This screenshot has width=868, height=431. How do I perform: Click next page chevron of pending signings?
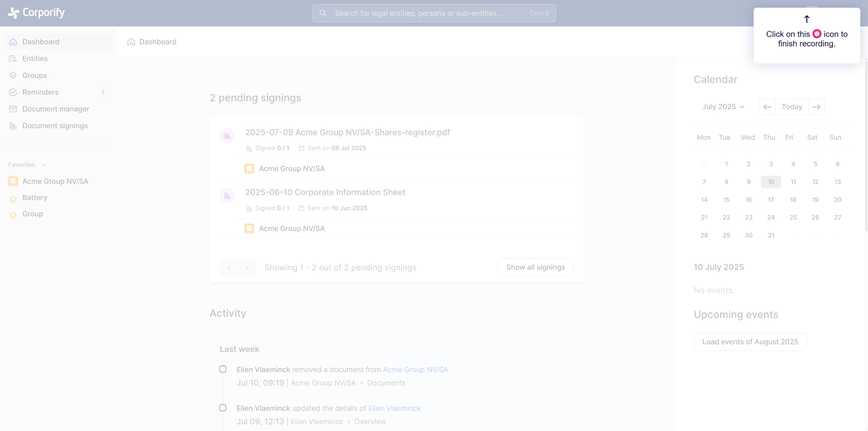click(x=247, y=268)
